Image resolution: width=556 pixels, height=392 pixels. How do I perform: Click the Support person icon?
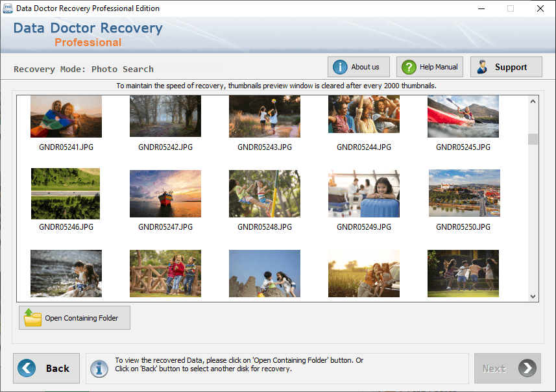(x=482, y=67)
